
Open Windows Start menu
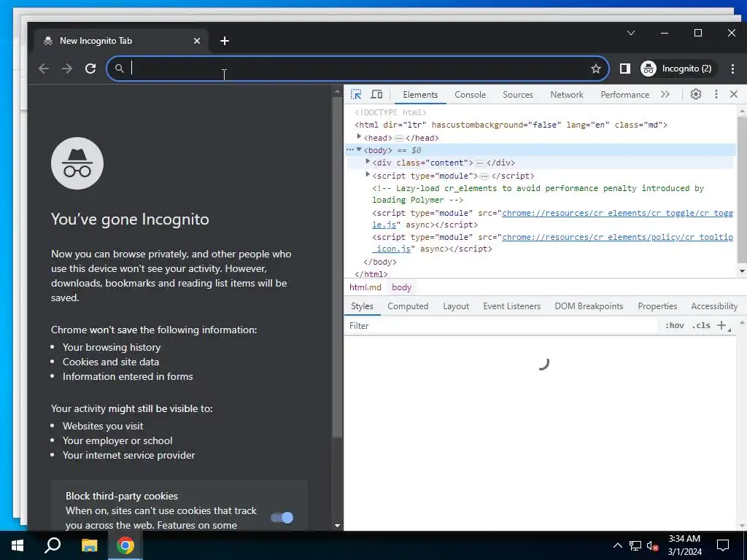18,545
